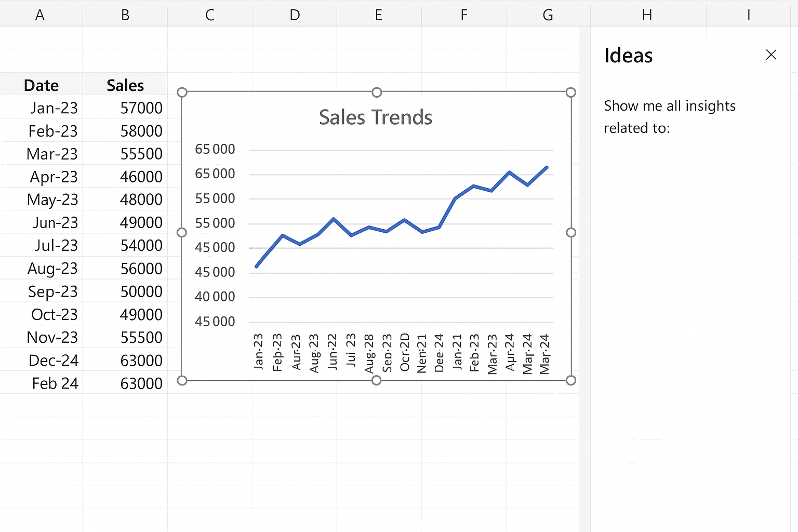Select the Feb 24 date cell
The height and width of the screenshot is (532, 798).
(41, 383)
